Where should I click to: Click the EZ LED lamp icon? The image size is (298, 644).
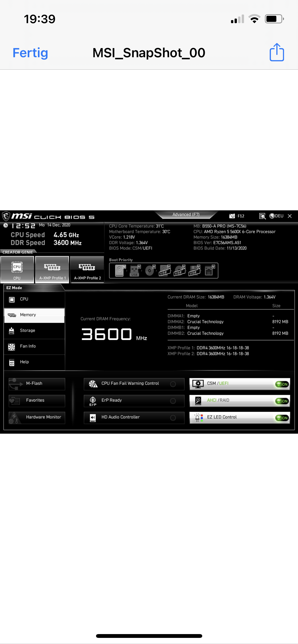[x=199, y=418]
